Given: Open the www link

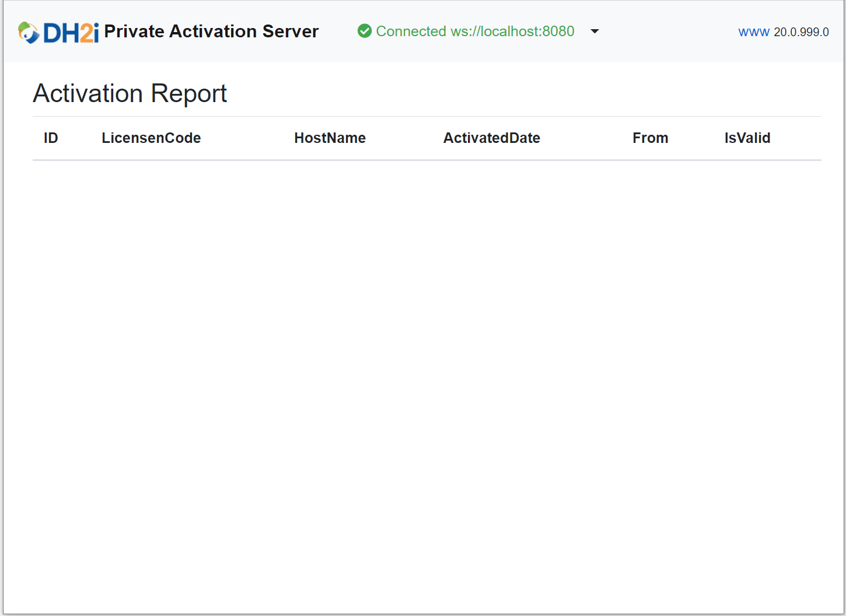Looking at the screenshot, I should point(754,32).
